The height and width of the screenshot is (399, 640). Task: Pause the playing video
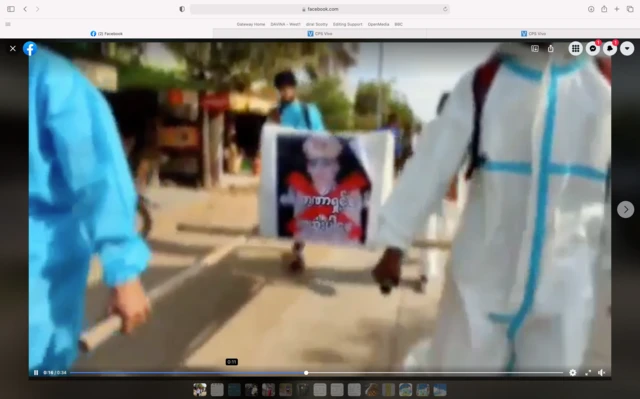pos(36,372)
